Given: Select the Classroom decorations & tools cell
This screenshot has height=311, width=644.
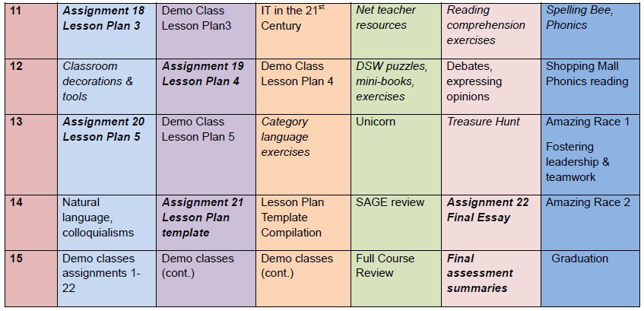Looking at the screenshot, I should pyautogui.click(x=106, y=87).
